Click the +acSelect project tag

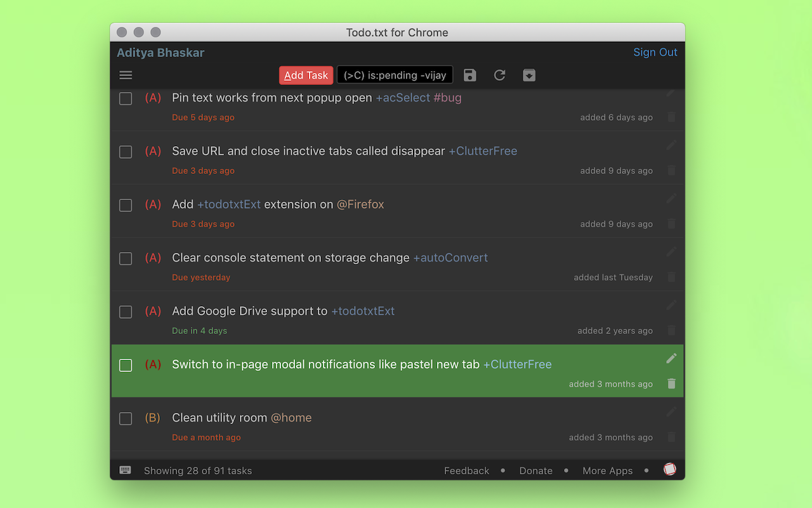pos(403,98)
